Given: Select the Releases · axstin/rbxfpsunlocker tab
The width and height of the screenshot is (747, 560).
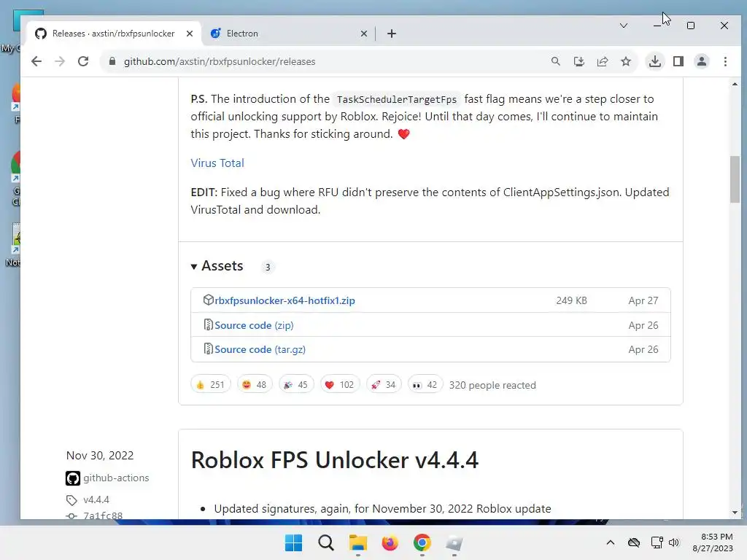Looking at the screenshot, I should [113, 34].
